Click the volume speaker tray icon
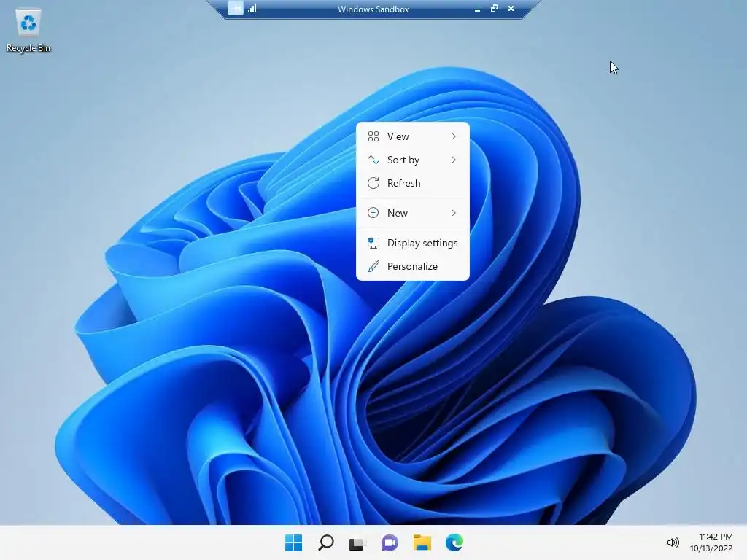747x560 pixels. (673, 542)
